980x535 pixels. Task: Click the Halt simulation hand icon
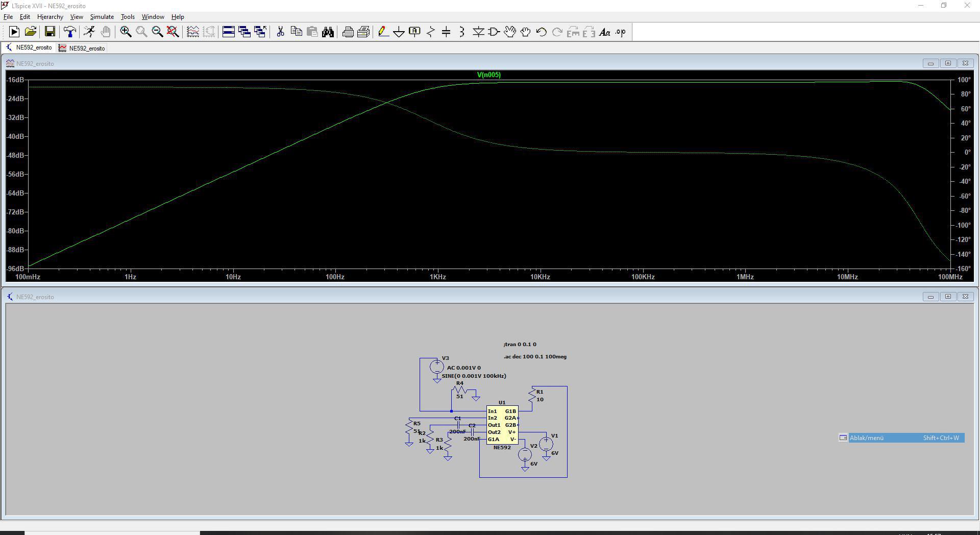point(106,32)
